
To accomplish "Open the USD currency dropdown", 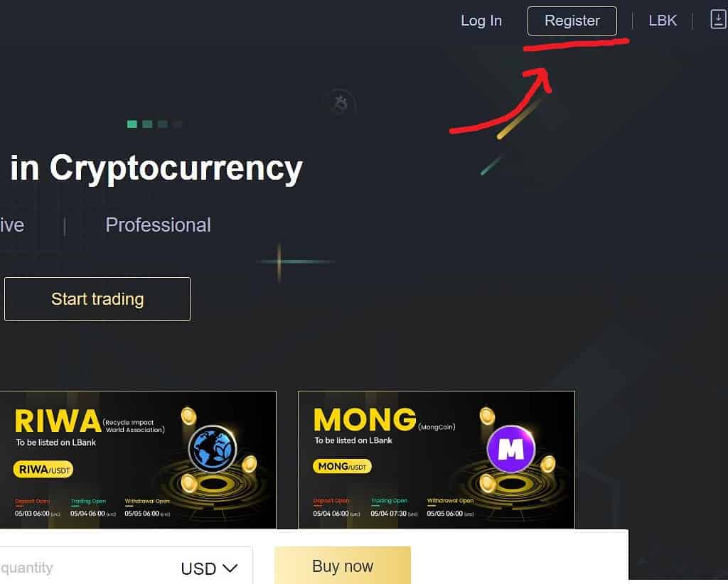I will 210,568.
